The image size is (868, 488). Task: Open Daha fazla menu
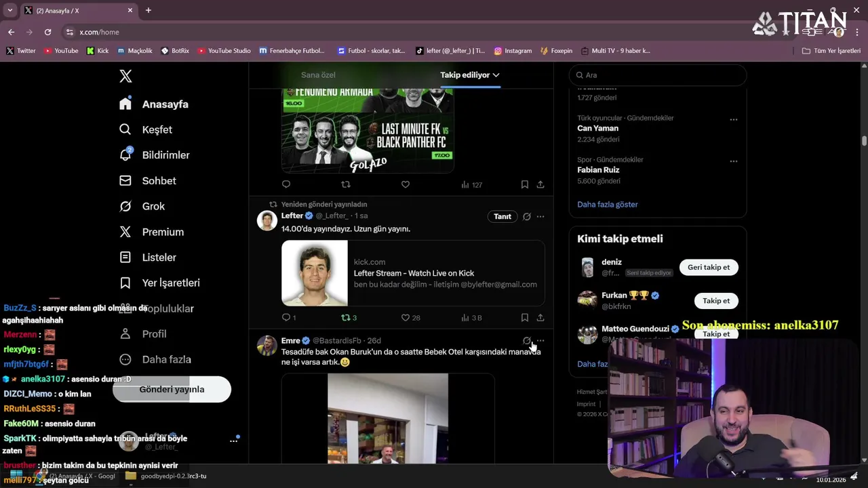coord(155,359)
